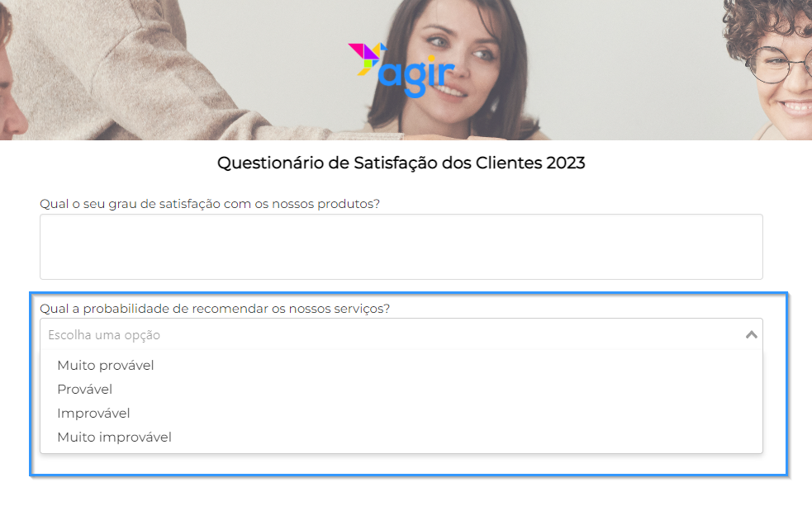Click the 'Qual a probabilidade de recomendar' label
The width and height of the screenshot is (812, 506).
coord(215,309)
